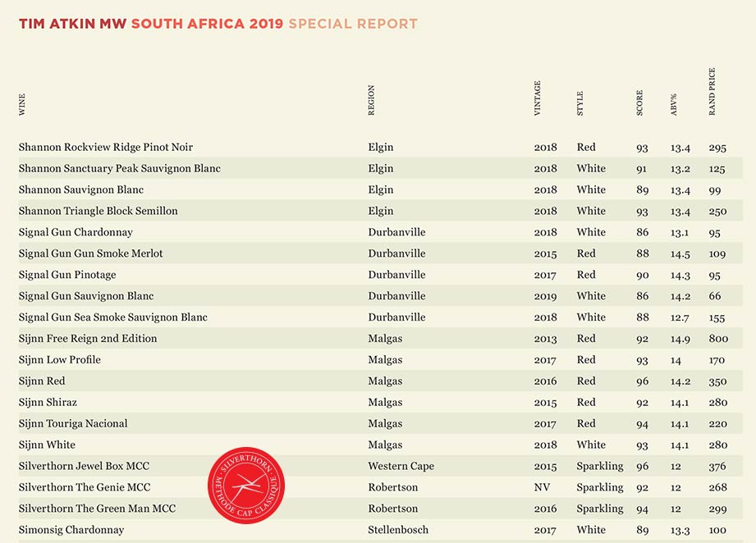Click 'Sijnn Touriga Nacional' wine name
The height and width of the screenshot is (543, 756).
pos(73,423)
